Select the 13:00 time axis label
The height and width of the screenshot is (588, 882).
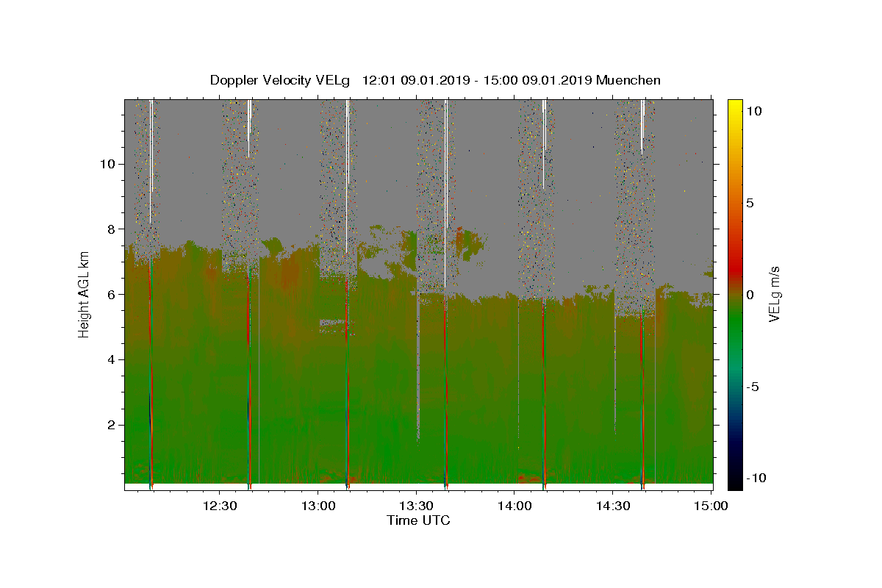point(318,506)
